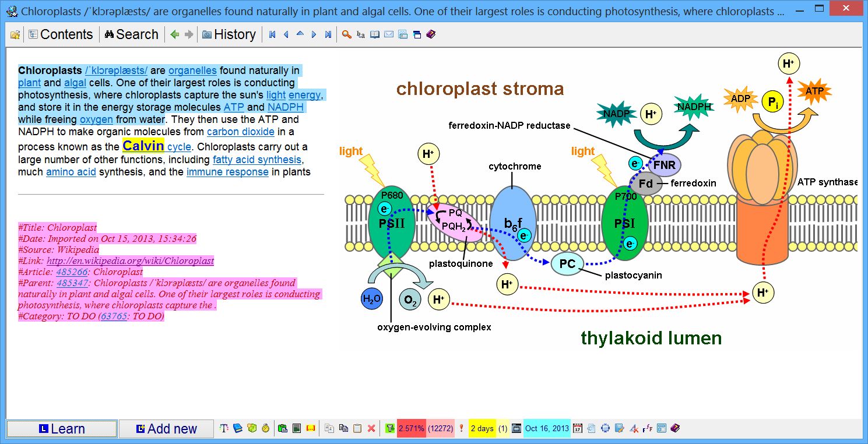868x444 pixels.
Task: Click the green cube icon in bottom toolbar
Action: pos(252,428)
